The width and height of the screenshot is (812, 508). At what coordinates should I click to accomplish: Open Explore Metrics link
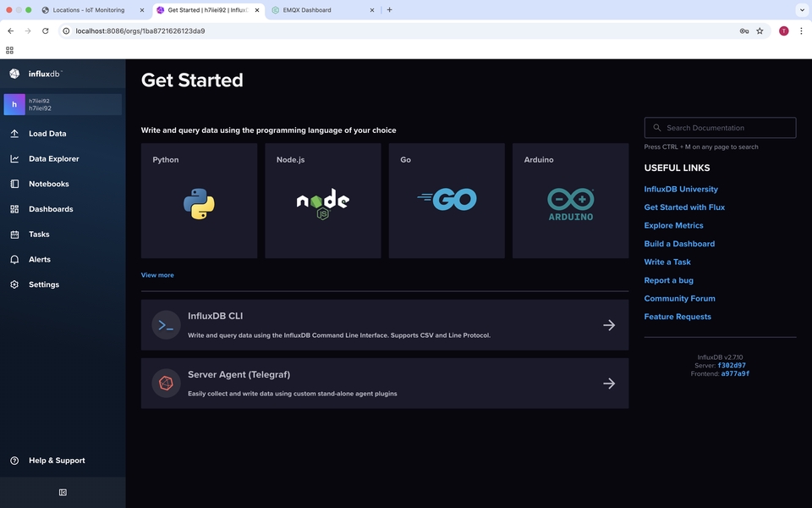(673, 225)
